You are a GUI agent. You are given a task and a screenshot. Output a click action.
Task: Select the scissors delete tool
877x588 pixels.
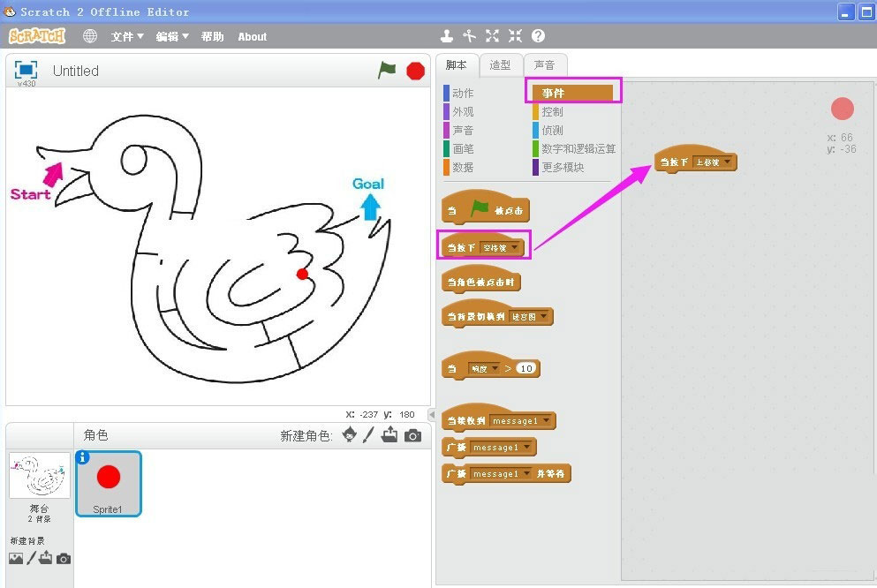(x=469, y=36)
